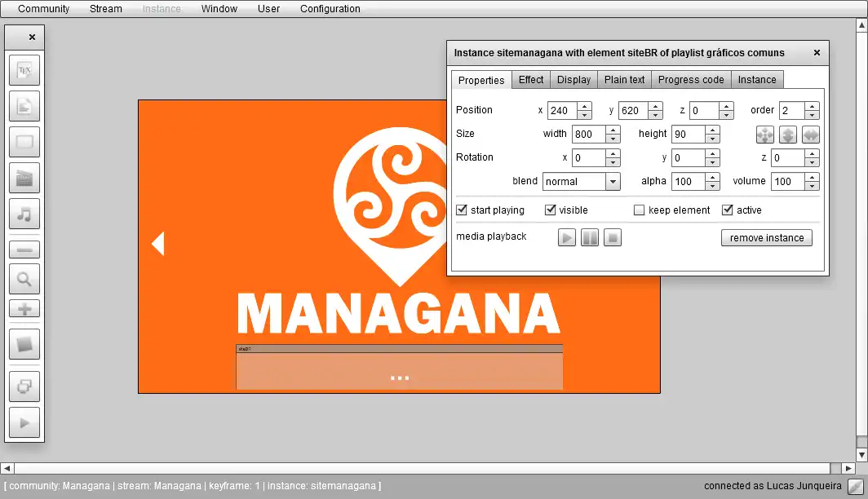Close the Instance sitemanagana dialog
The width and height of the screenshot is (868, 499).
click(x=817, y=52)
